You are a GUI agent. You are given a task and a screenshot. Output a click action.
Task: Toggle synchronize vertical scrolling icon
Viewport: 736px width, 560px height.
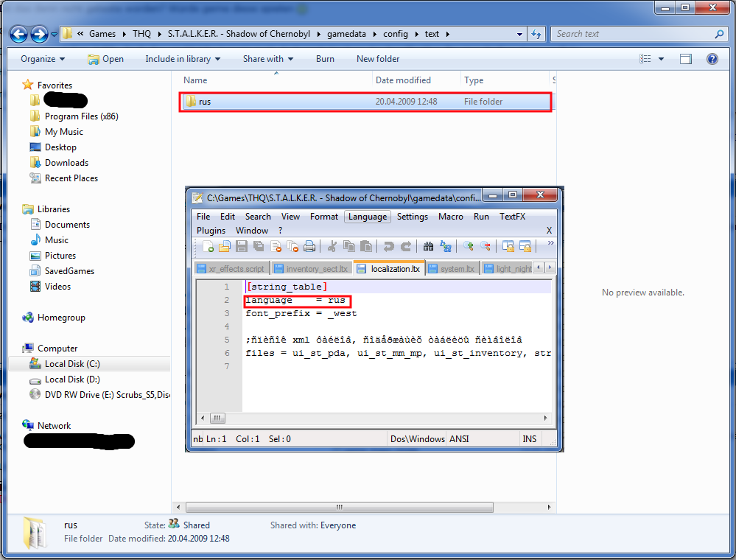click(508, 246)
